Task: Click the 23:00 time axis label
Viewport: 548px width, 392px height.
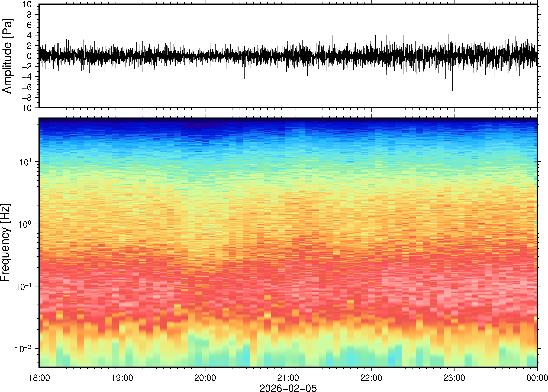Action: (x=454, y=378)
